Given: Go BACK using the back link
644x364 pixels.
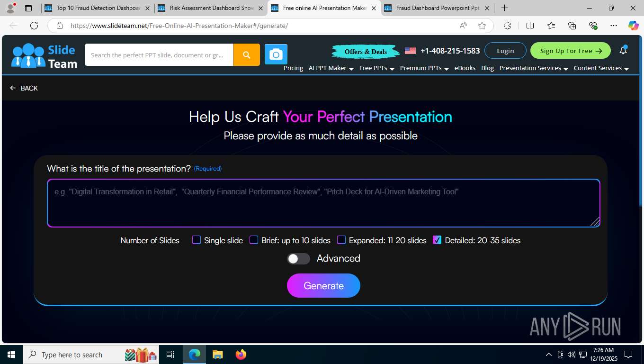Looking at the screenshot, I should pyautogui.click(x=24, y=88).
